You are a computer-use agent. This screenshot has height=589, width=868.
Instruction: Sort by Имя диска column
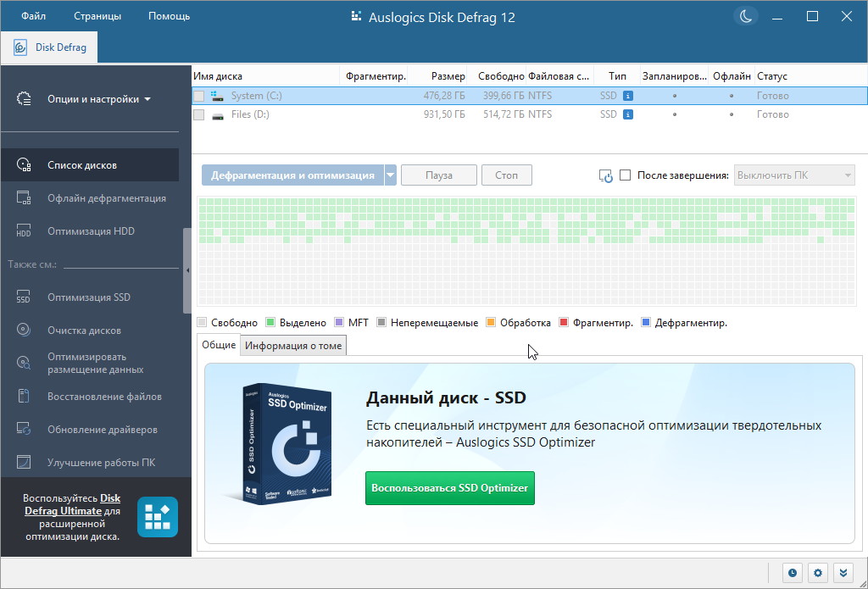pos(265,76)
